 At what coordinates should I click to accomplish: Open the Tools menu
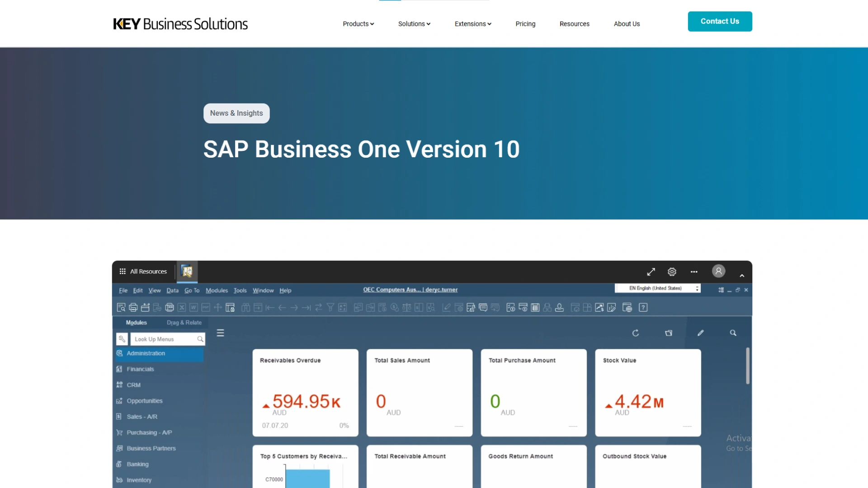(240, 291)
